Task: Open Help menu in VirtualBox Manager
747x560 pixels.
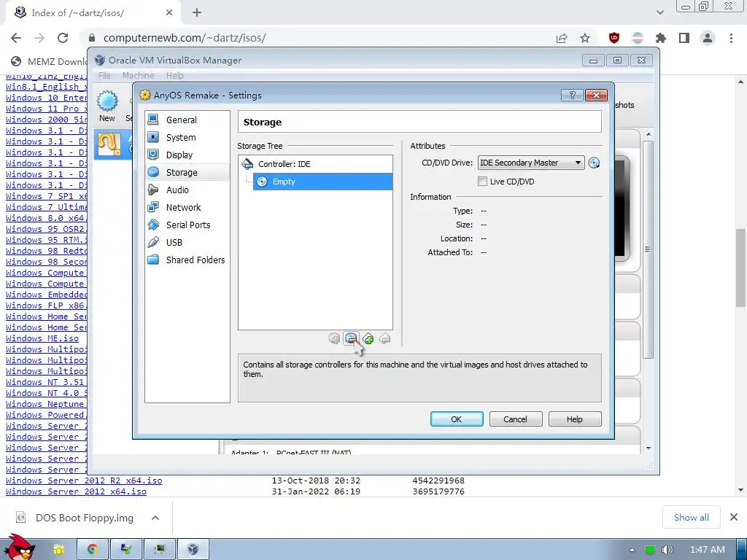Action: [174, 76]
